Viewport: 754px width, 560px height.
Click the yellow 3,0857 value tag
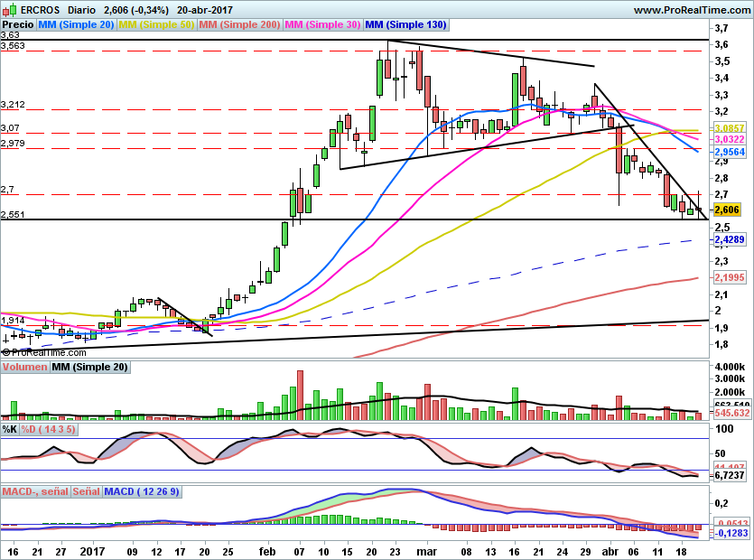pos(729,129)
